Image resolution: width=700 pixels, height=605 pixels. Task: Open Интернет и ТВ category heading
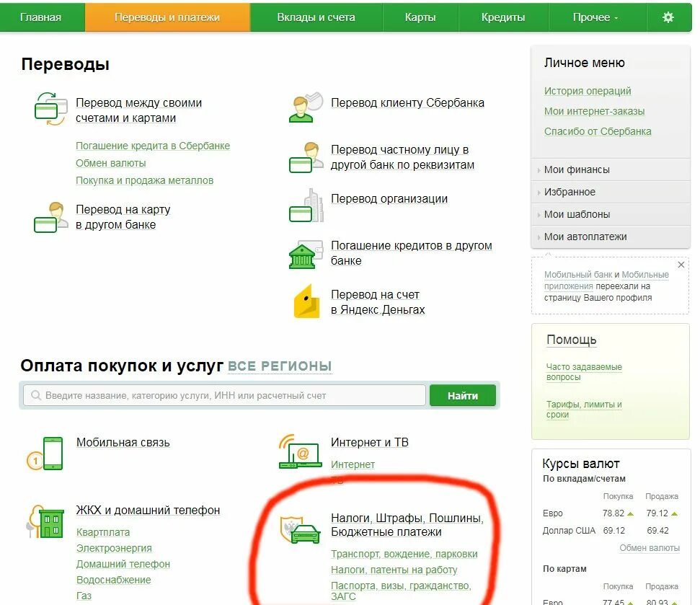(x=370, y=443)
